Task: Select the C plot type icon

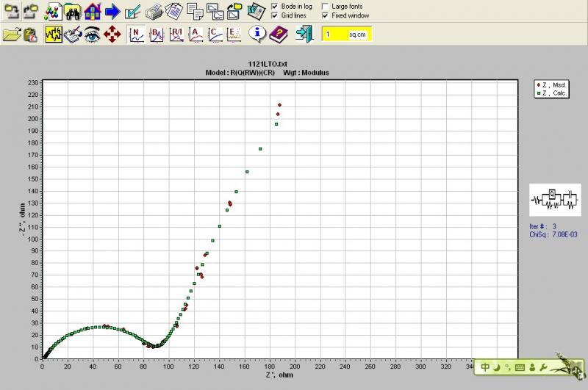Action: pos(215,34)
